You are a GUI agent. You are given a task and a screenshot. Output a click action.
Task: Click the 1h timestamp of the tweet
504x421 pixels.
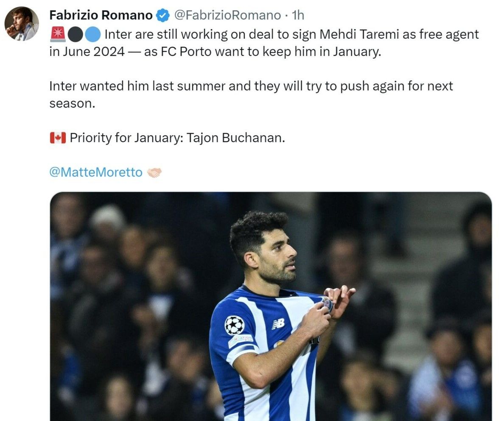[298, 15]
